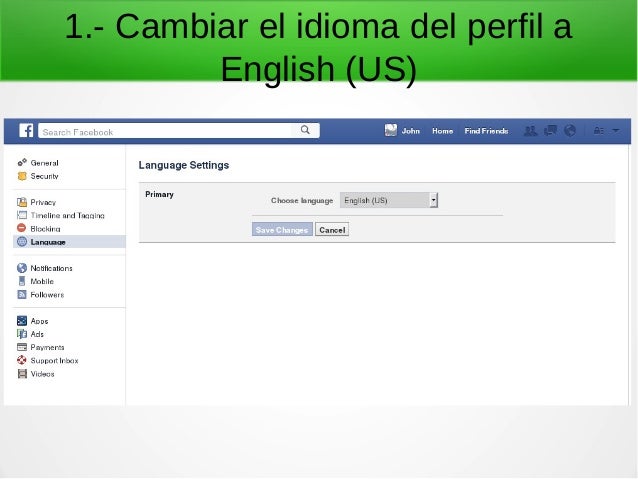Open General settings section

pyautogui.click(x=44, y=163)
